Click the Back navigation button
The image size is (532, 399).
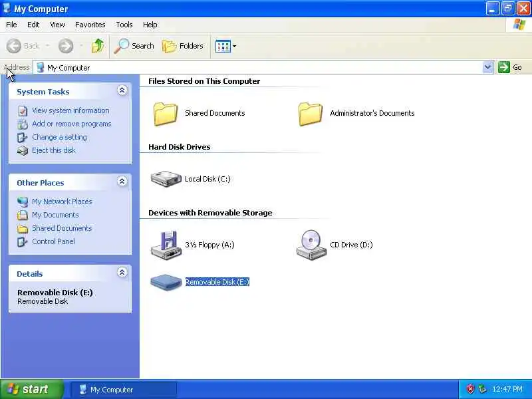[23, 46]
